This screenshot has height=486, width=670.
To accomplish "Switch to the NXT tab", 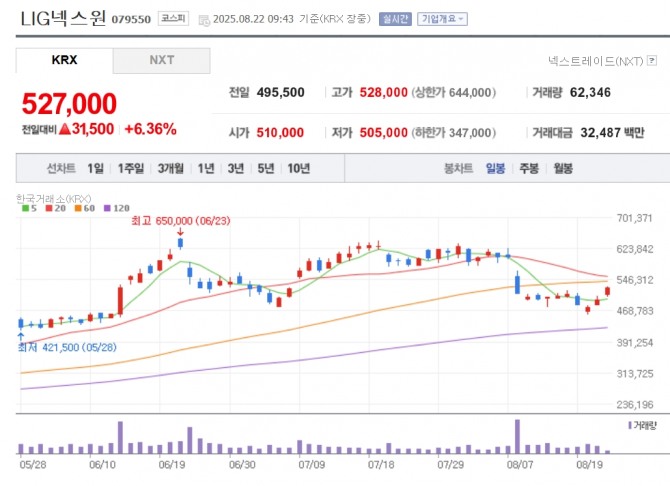I will point(162,60).
